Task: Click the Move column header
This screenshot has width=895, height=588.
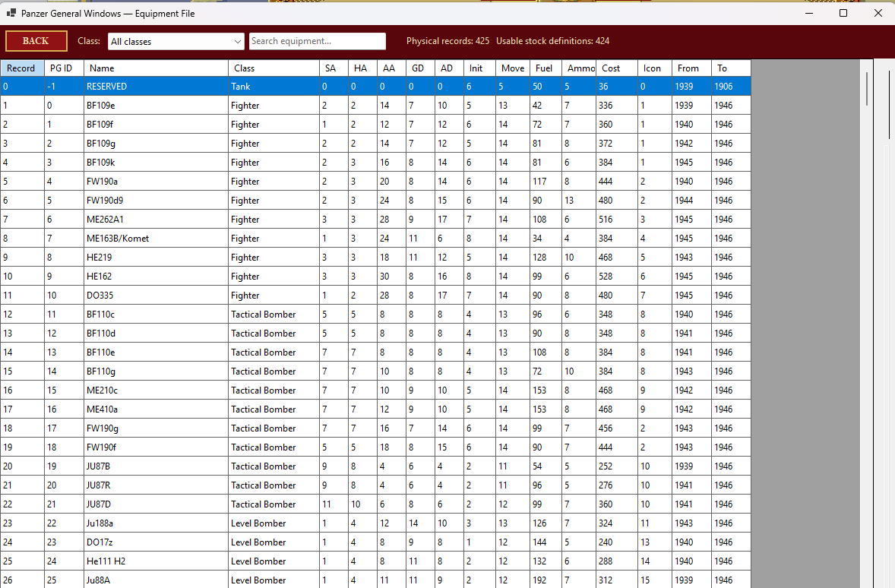Action: tap(513, 68)
